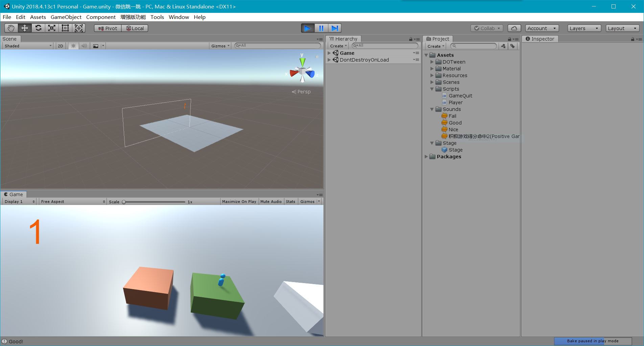Toggle scene effects image button
Screen dimensions: 644x346
[96, 46]
